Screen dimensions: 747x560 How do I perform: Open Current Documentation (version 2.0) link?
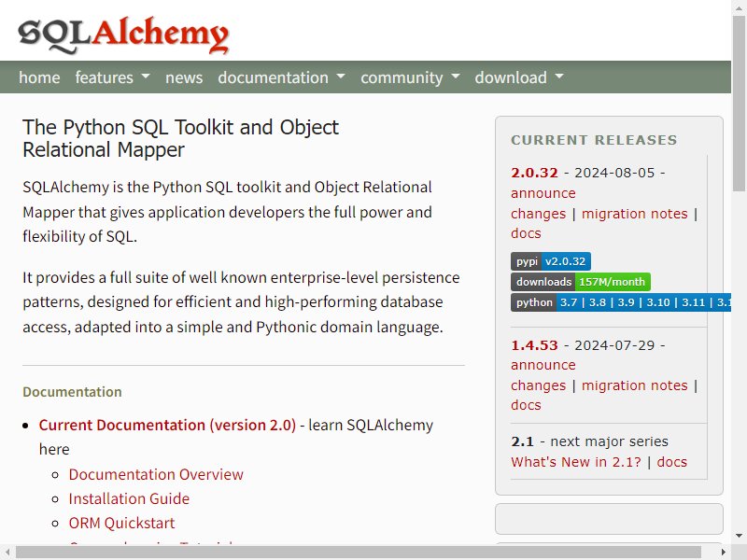click(x=168, y=425)
